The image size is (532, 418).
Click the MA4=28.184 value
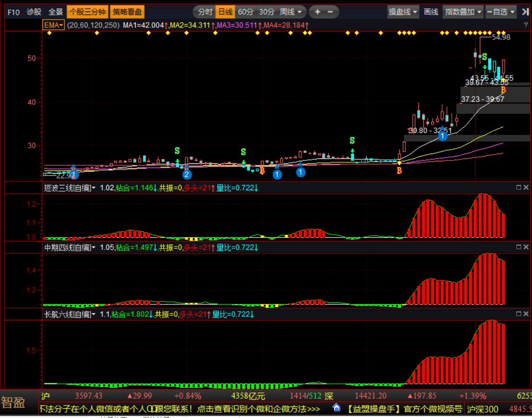click(286, 25)
